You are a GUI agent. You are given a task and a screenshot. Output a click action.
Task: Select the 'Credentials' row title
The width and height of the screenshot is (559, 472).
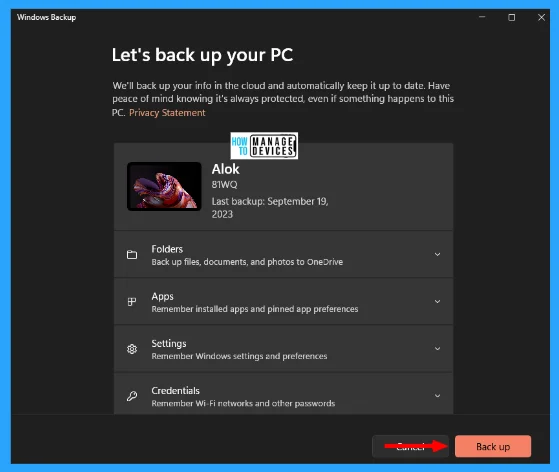(175, 391)
